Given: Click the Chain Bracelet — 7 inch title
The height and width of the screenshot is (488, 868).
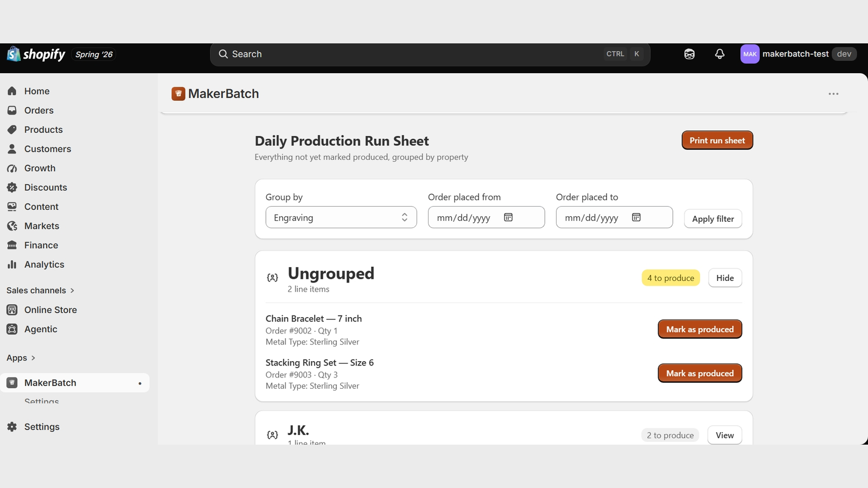Looking at the screenshot, I should (314, 319).
